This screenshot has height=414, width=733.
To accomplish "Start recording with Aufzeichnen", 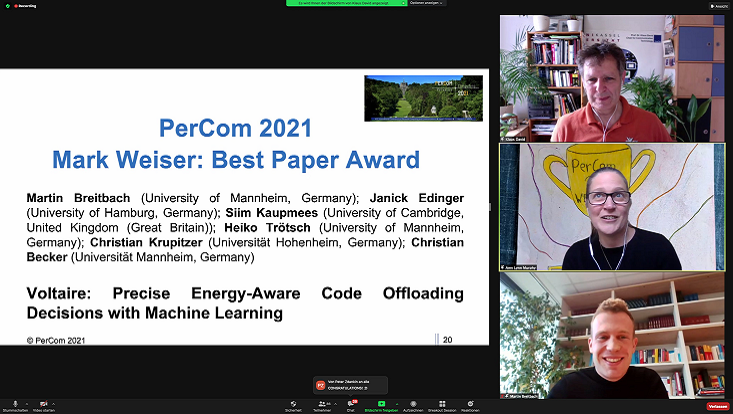I will tap(413, 406).
